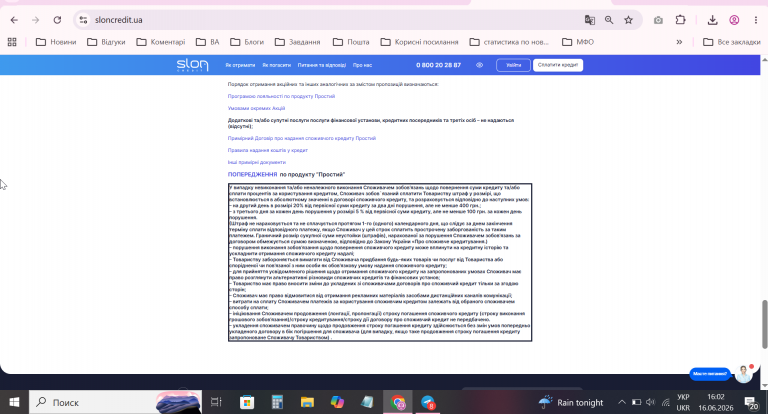
Task: Open the Як погасити menu item
Action: [276, 65]
